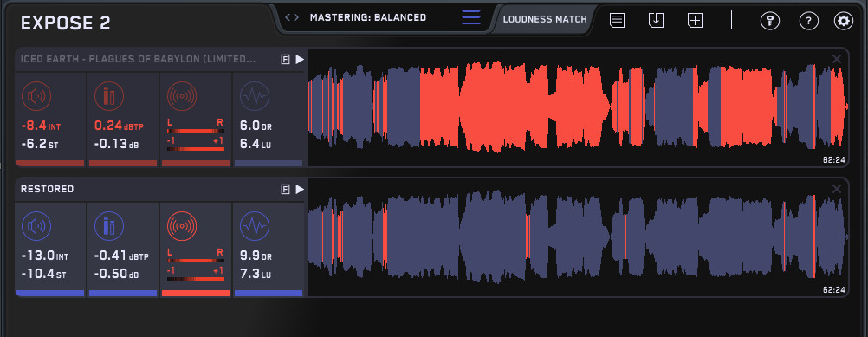Select loudness speaker icon in Restored track
This screenshot has width=868, height=337.
36,226
